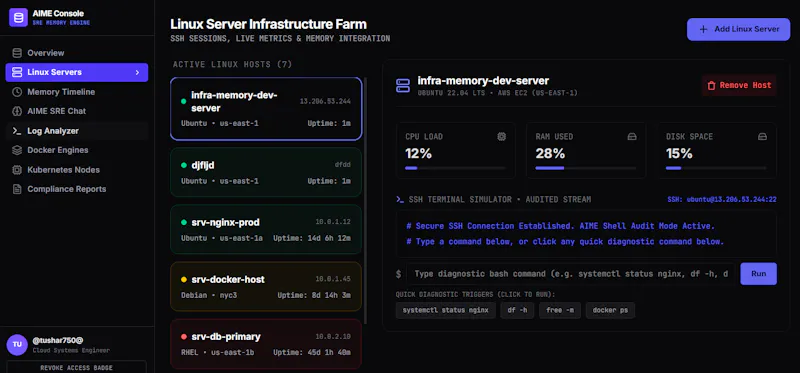
Task: Click red status dot on srv-db-primary
Action: coord(184,337)
